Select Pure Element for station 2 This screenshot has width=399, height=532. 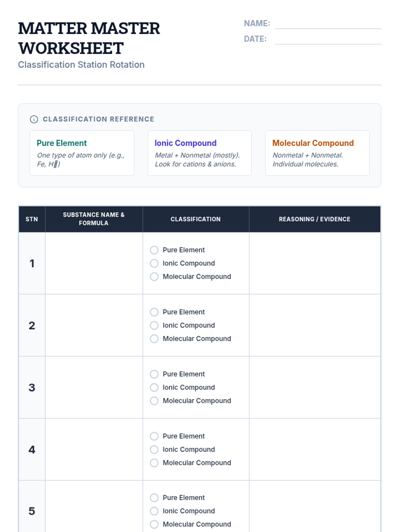coord(154,312)
